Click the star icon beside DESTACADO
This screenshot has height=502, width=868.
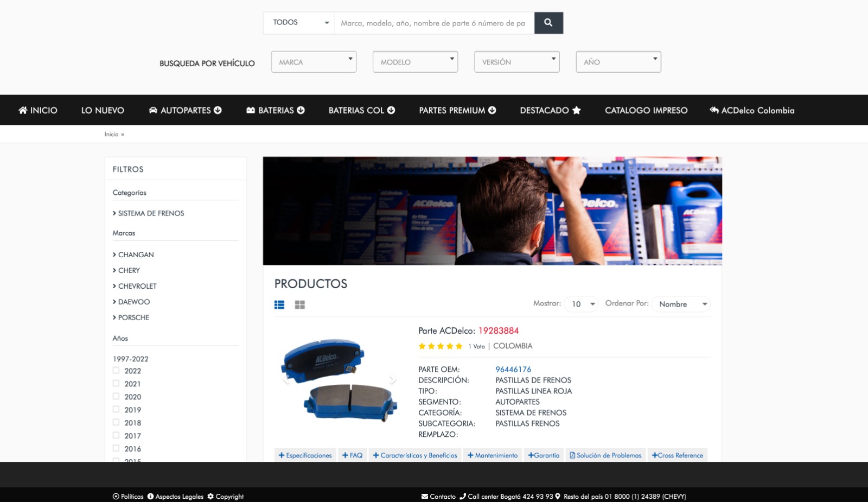[x=577, y=110]
